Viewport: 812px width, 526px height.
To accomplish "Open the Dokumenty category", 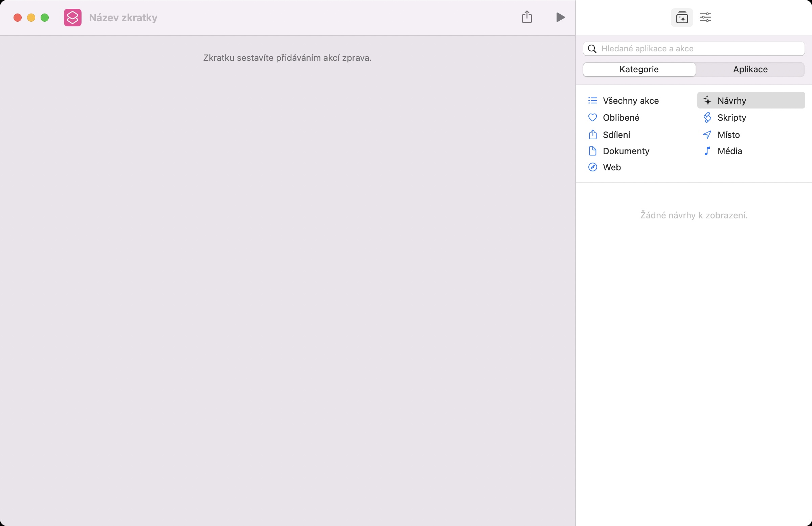I will [x=625, y=151].
